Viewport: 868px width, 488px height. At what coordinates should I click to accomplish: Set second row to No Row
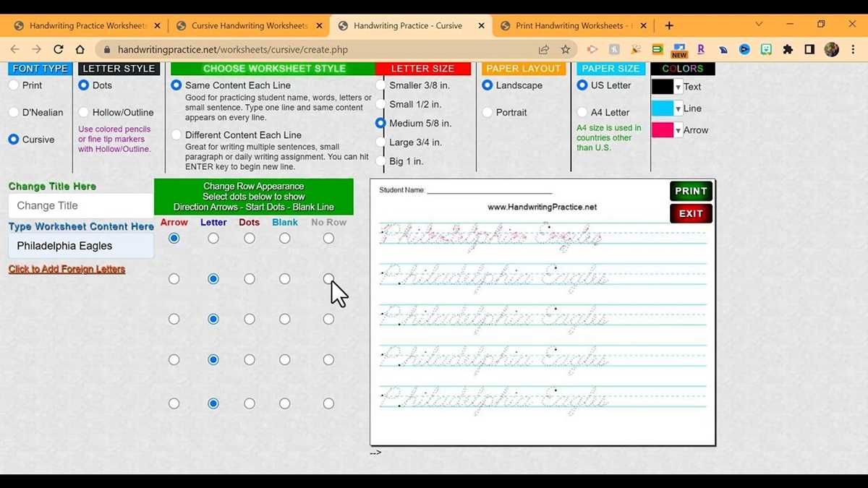pyautogui.click(x=328, y=278)
